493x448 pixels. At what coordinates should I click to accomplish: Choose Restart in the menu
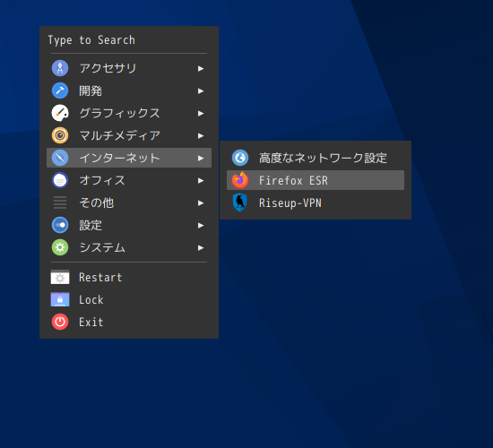click(129, 277)
